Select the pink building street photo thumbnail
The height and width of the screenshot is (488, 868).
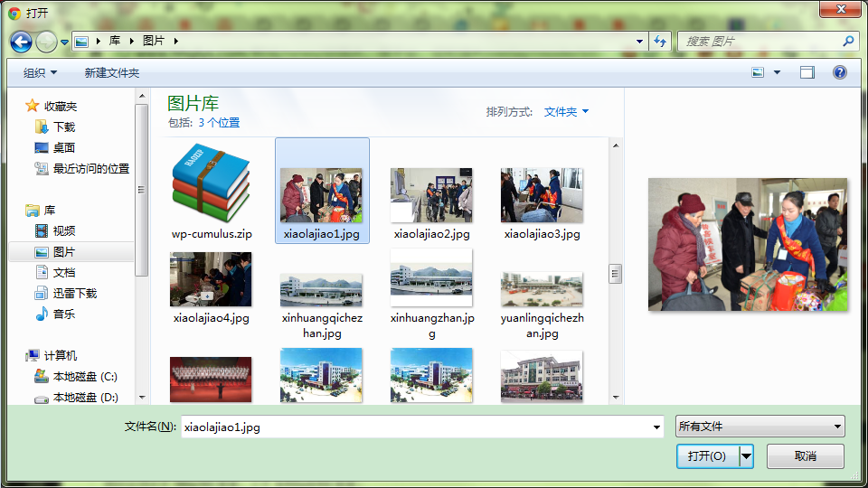[x=542, y=376]
